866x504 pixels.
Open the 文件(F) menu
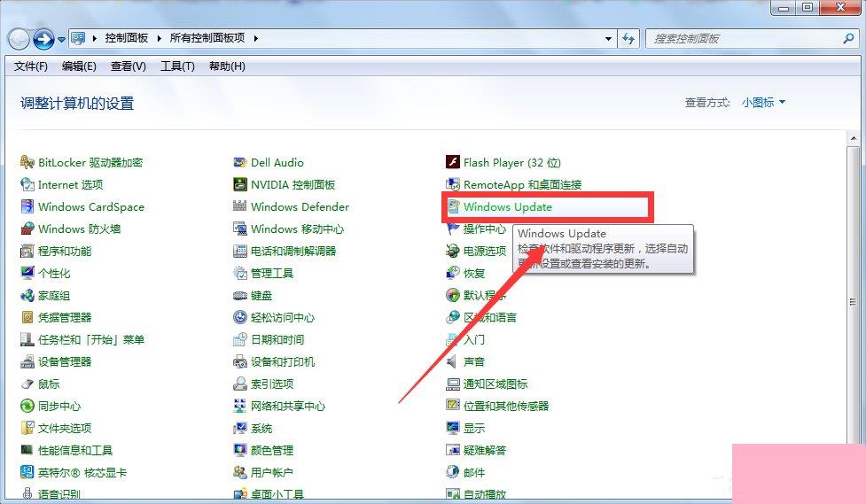30,66
